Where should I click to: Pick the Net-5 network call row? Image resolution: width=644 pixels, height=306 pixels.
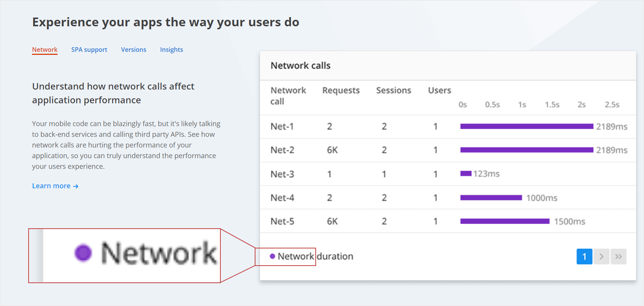point(282,221)
